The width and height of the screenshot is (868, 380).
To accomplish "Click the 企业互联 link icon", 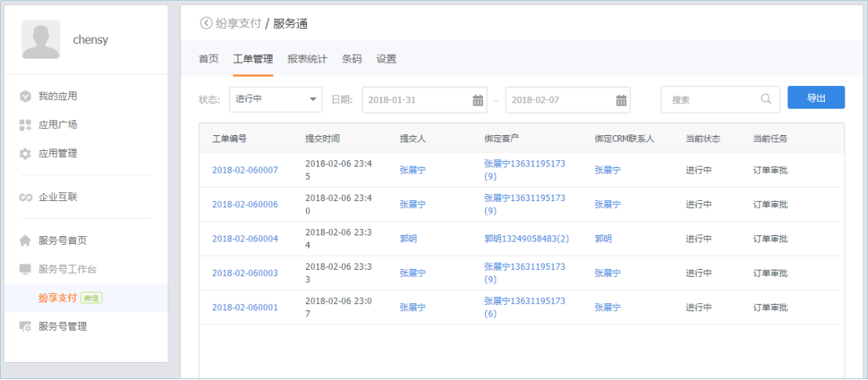I will [25, 197].
